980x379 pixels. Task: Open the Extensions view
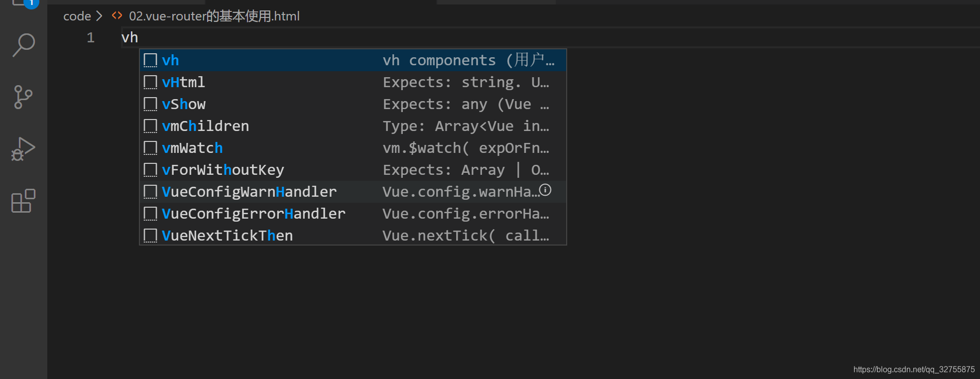tap(23, 201)
